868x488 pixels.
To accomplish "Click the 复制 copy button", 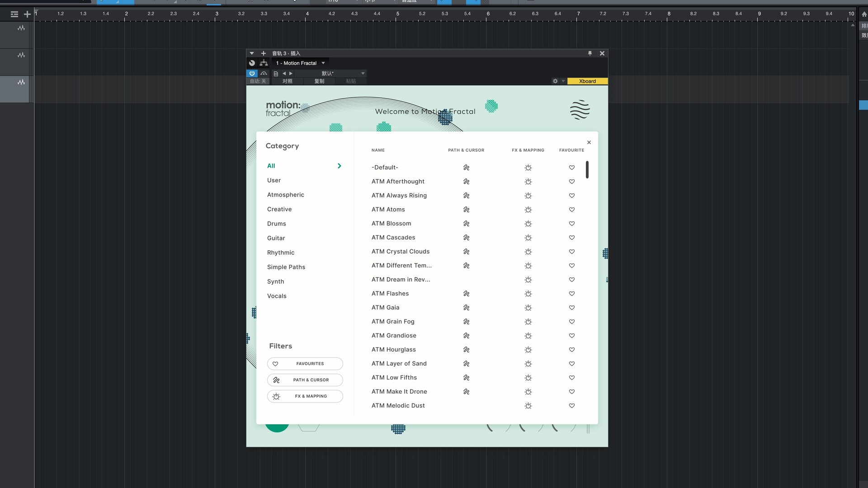I will coord(319,81).
